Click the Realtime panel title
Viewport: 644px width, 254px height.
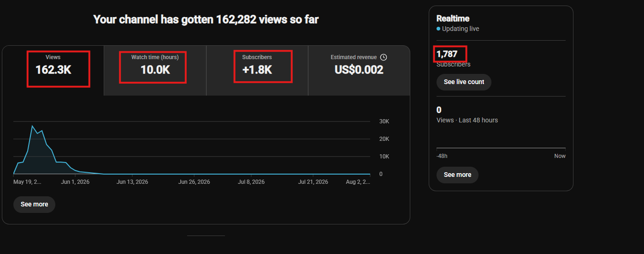tap(453, 18)
